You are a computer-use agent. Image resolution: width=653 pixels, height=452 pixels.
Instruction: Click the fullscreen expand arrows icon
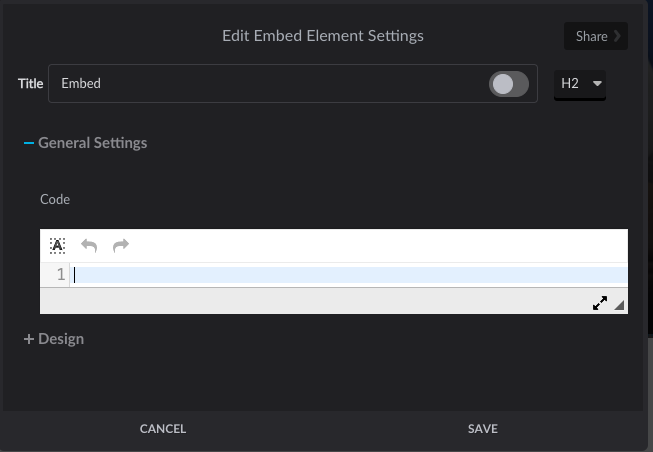(600, 303)
